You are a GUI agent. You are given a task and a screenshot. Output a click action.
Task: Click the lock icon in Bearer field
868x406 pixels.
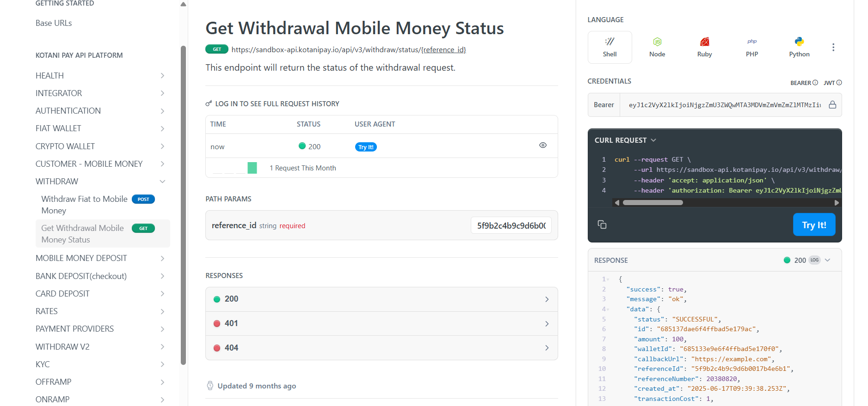[x=832, y=105]
